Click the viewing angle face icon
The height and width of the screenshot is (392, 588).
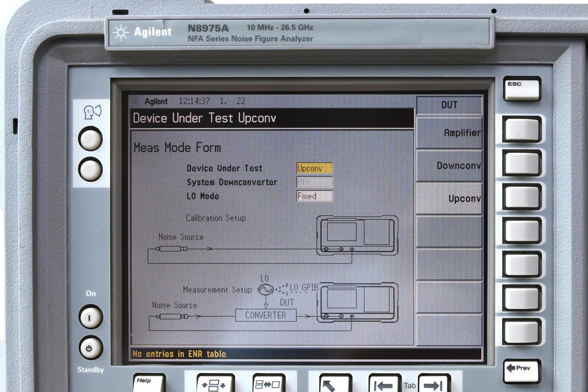click(x=93, y=112)
